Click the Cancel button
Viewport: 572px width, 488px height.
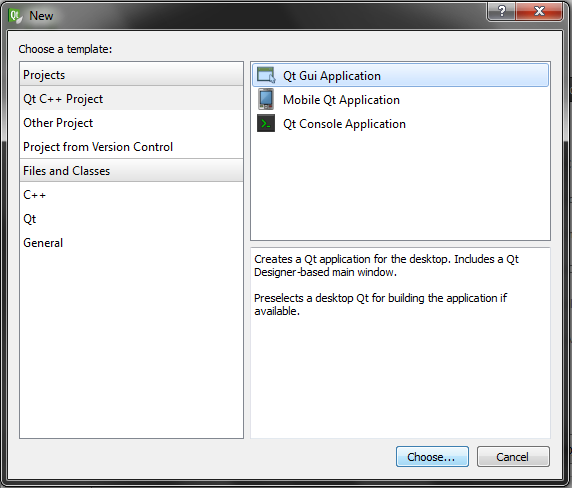click(x=513, y=457)
